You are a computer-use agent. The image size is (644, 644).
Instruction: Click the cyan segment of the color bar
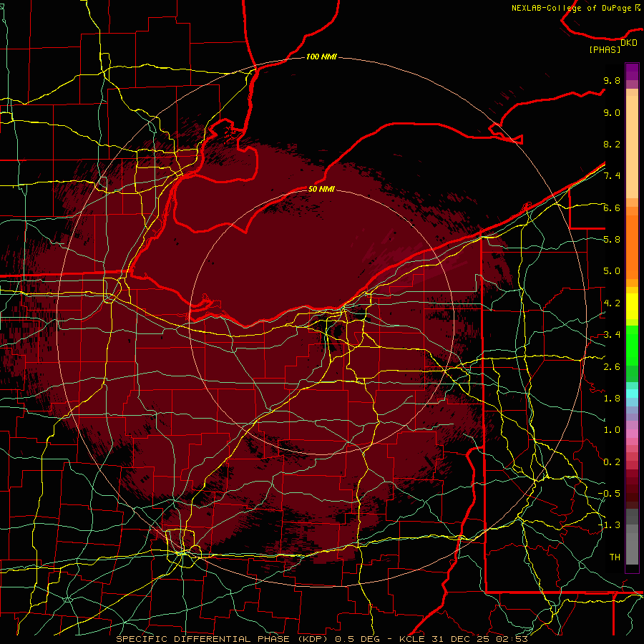[x=632, y=394]
